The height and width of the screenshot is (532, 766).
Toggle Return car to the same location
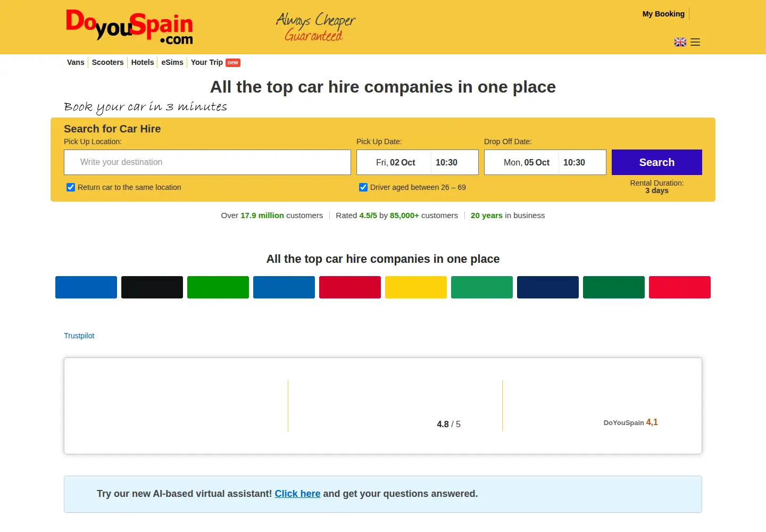click(71, 187)
